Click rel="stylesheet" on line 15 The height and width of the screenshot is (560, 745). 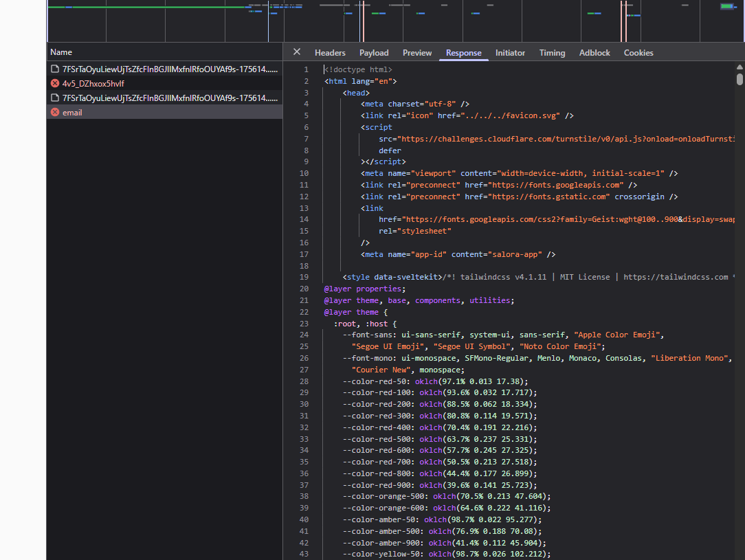(x=415, y=231)
